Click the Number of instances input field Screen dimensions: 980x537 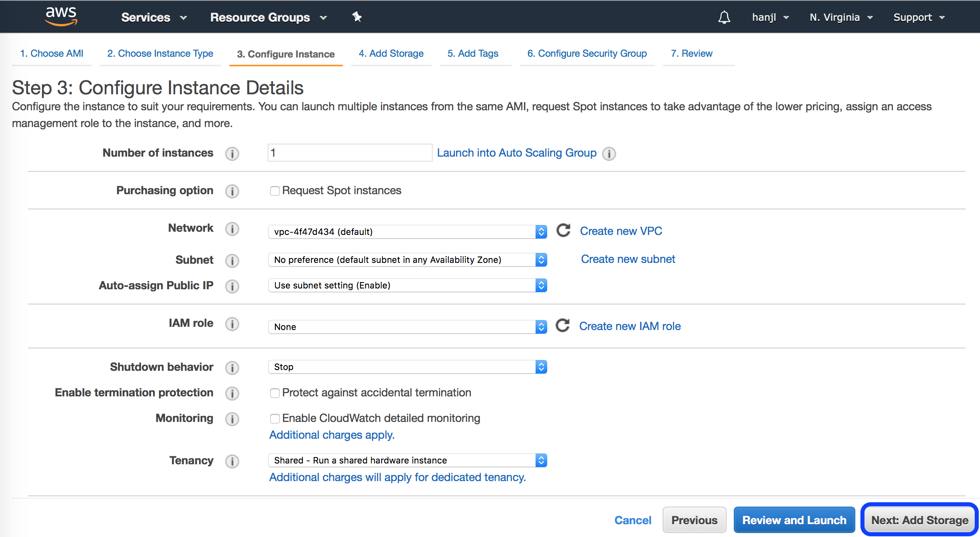349,153
